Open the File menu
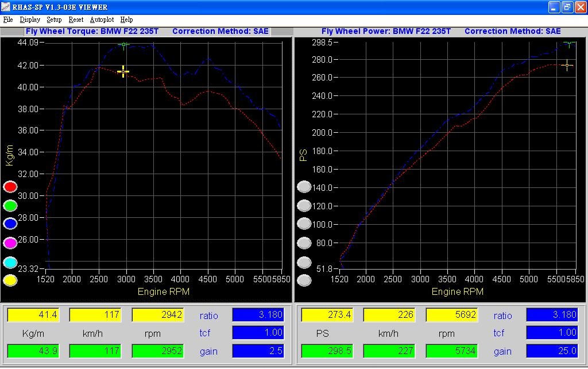The height and width of the screenshot is (369, 588). tap(9, 19)
